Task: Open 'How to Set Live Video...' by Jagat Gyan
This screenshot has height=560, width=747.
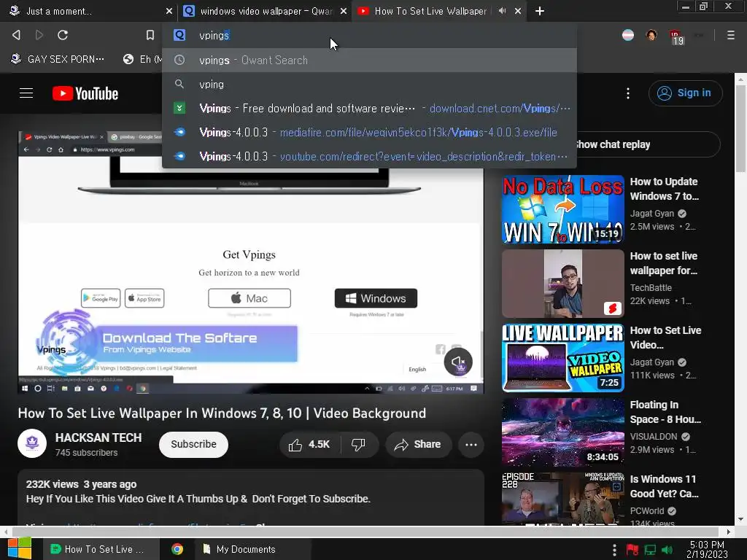Action: (x=665, y=337)
